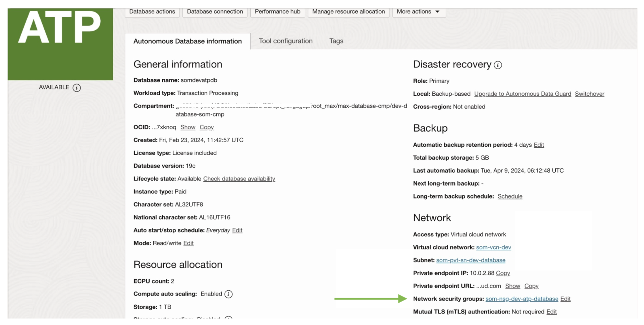Click the Database connection button
The image size is (644, 325).
tap(215, 12)
